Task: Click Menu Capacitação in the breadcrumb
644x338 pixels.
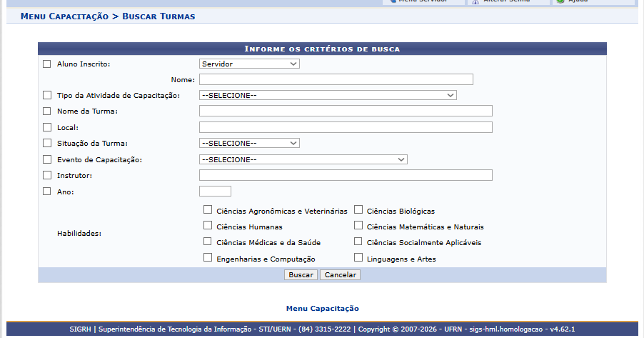Action: (x=64, y=16)
